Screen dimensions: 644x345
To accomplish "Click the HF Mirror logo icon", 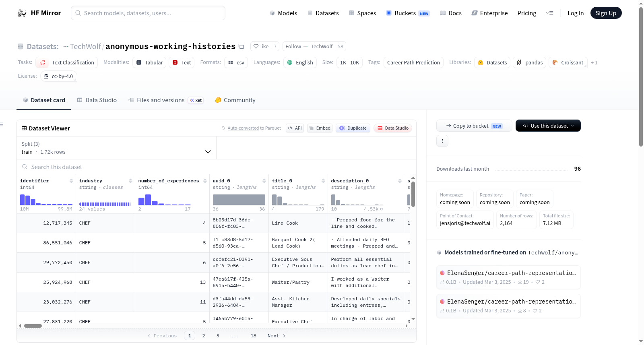I will [x=22, y=13].
